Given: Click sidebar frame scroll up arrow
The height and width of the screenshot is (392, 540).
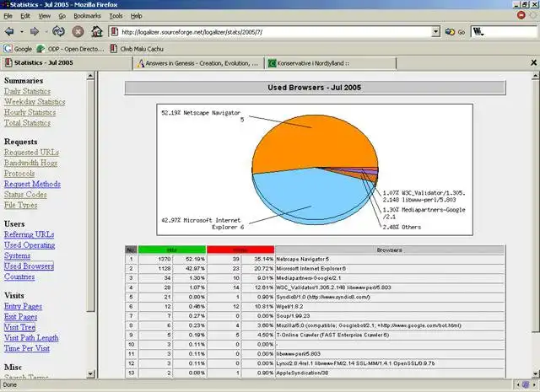Looking at the screenshot, I should click(x=90, y=76).
